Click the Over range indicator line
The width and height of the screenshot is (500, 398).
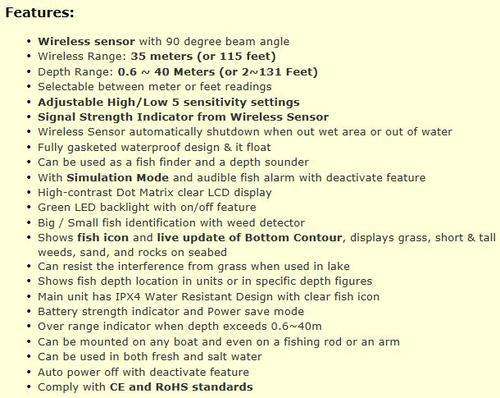pos(180,326)
